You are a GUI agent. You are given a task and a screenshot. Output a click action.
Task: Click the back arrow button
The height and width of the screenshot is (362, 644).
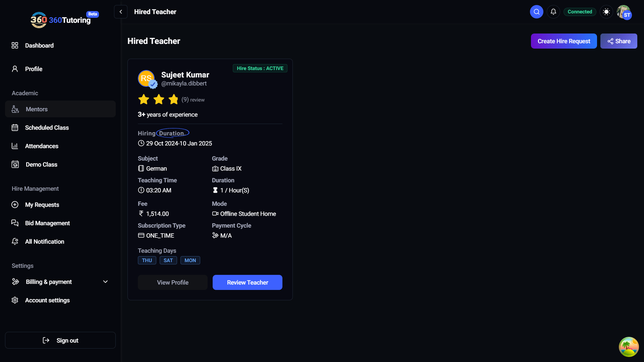(x=121, y=12)
